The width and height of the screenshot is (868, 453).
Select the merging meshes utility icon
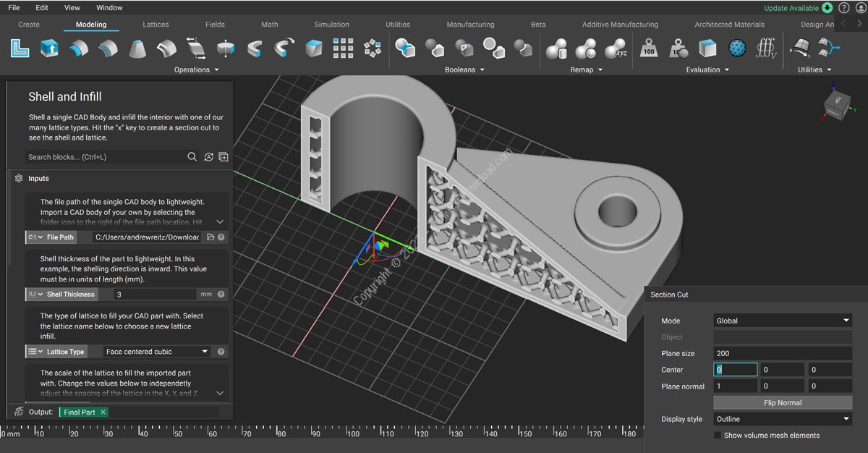[828, 48]
